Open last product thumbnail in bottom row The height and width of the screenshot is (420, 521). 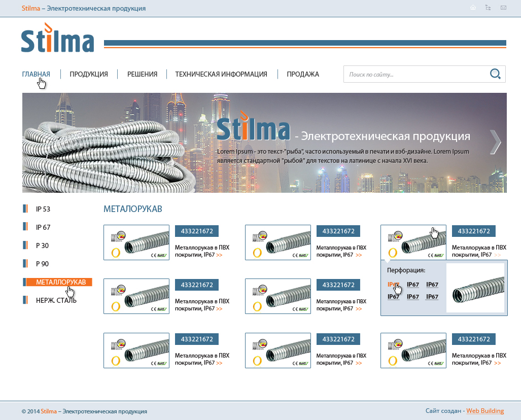pyautogui.click(x=413, y=350)
